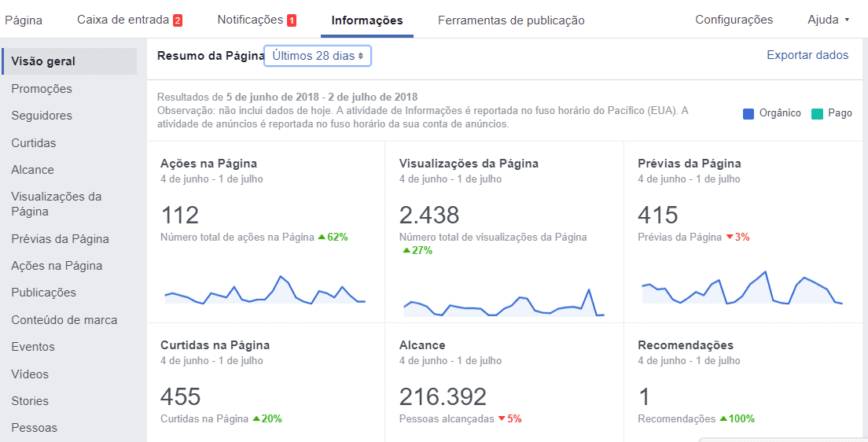Click the Prévias da Página card title
Viewport: 868px width, 442px height.
(x=690, y=164)
